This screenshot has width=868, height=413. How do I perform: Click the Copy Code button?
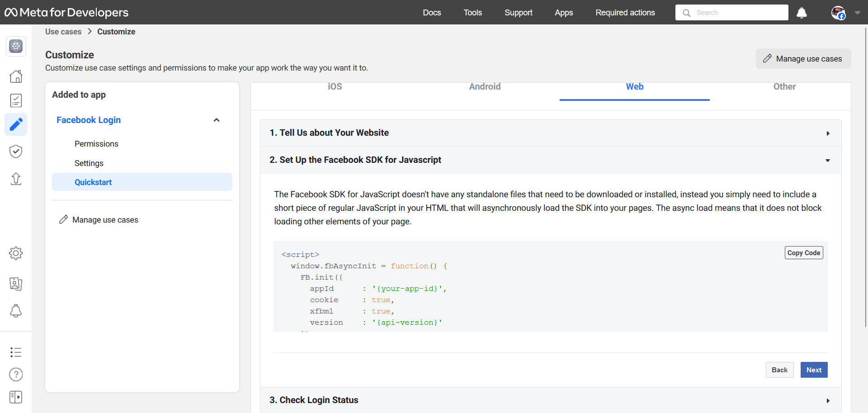pos(804,253)
